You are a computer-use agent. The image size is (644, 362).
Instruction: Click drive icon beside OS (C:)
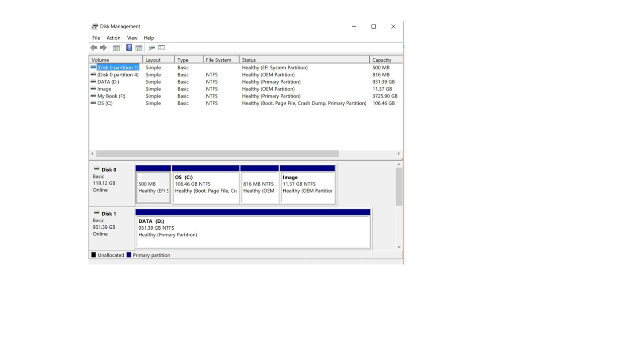coord(93,103)
